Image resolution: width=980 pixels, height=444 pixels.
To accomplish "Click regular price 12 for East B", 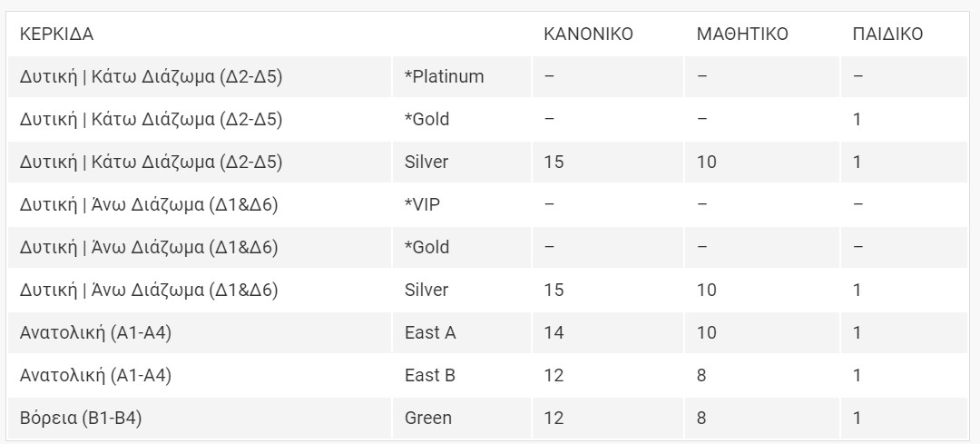I will click(x=554, y=375).
